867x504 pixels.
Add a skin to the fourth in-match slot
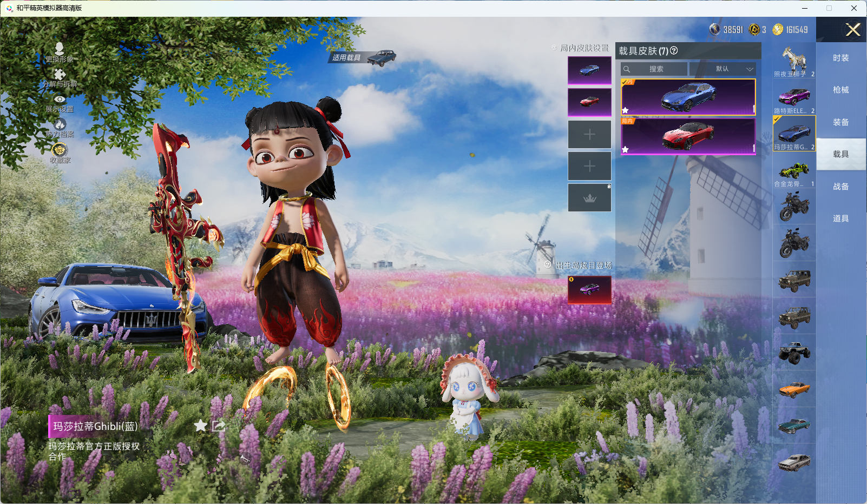coord(589,166)
